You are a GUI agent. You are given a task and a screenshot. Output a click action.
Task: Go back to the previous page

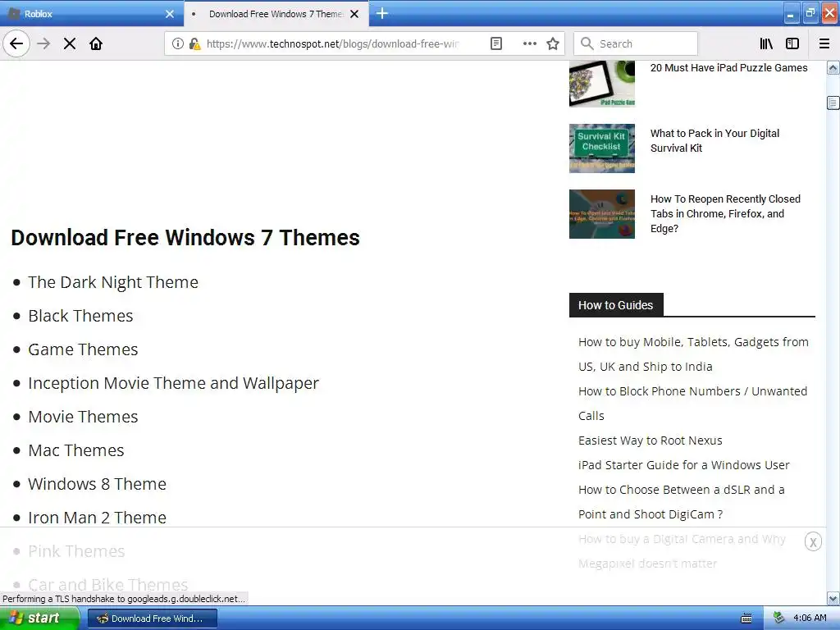pos(16,43)
